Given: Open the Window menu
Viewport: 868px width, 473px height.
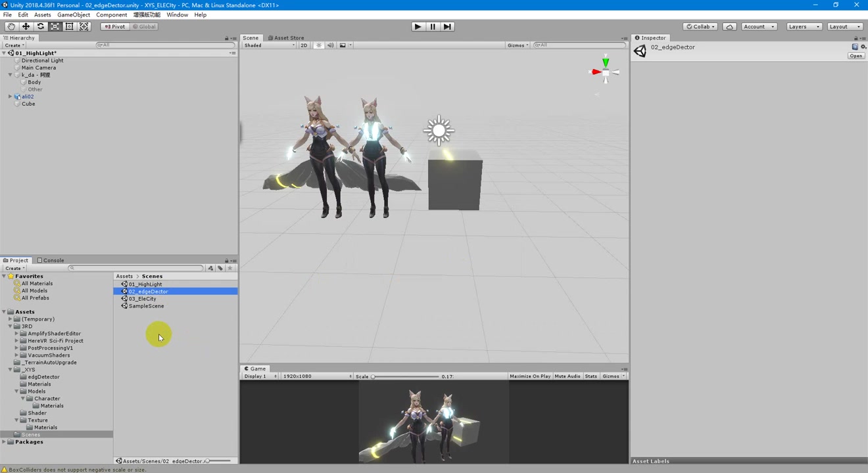Looking at the screenshot, I should pos(177,14).
